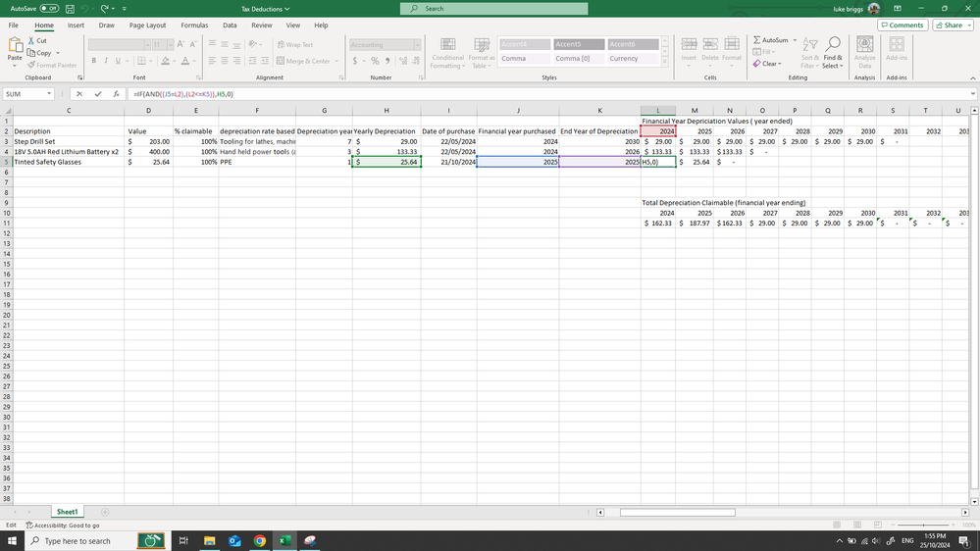Open Find & Select

(833, 53)
